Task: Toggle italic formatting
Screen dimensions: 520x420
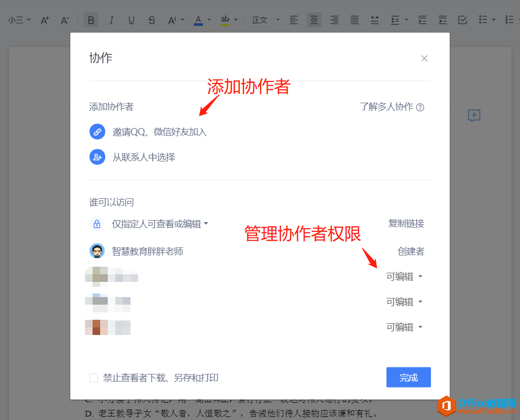Action: coord(111,20)
